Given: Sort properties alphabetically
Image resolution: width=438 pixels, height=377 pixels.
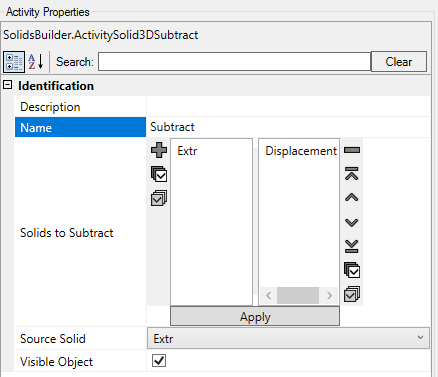Looking at the screenshot, I should click(x=36, y=62).
